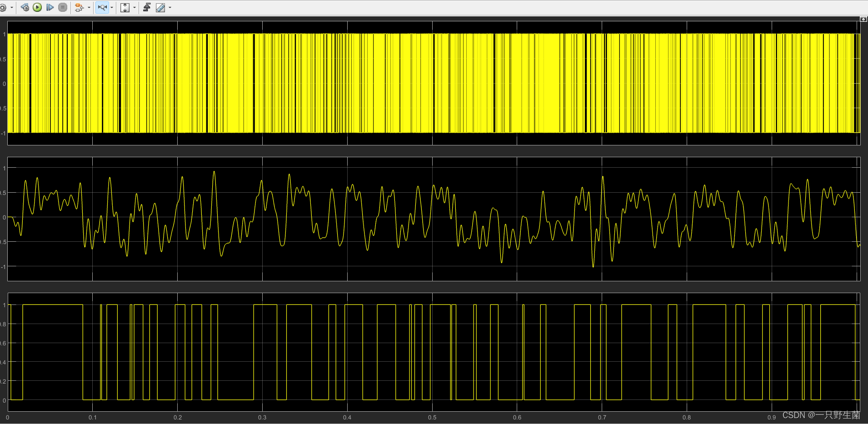Toggle the zoom X-axis tool

coord(102,7)
